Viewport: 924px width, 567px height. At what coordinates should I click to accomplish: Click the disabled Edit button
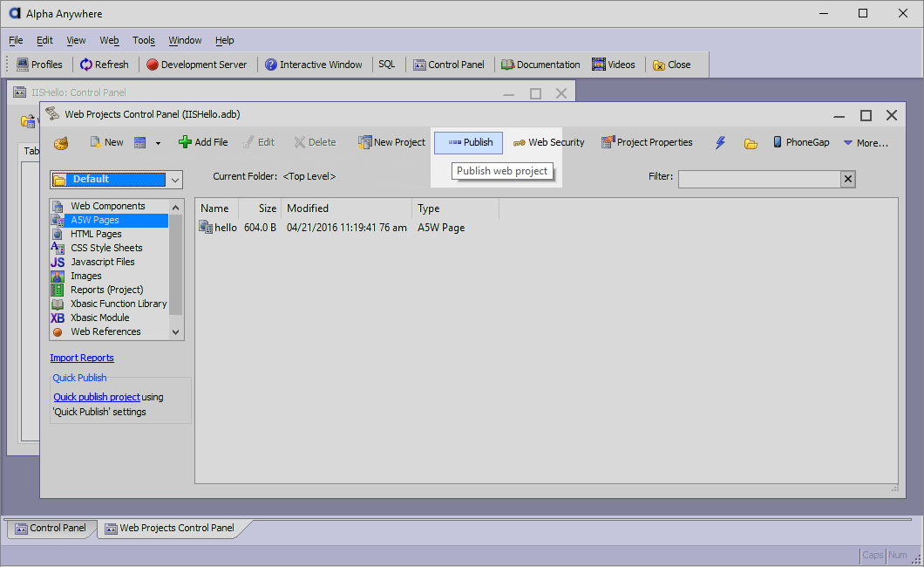(259, 142)
